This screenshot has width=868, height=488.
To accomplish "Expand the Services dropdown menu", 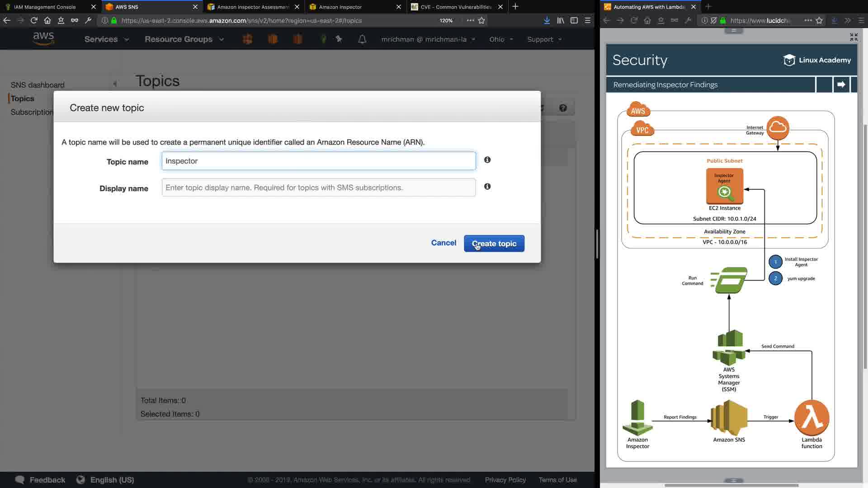I will (107, 39).
